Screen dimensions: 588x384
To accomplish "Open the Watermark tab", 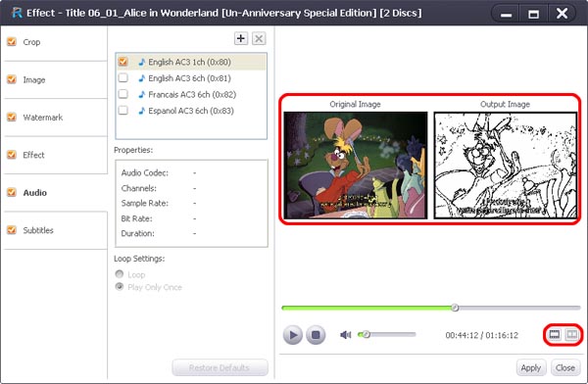I will [56, 118].
